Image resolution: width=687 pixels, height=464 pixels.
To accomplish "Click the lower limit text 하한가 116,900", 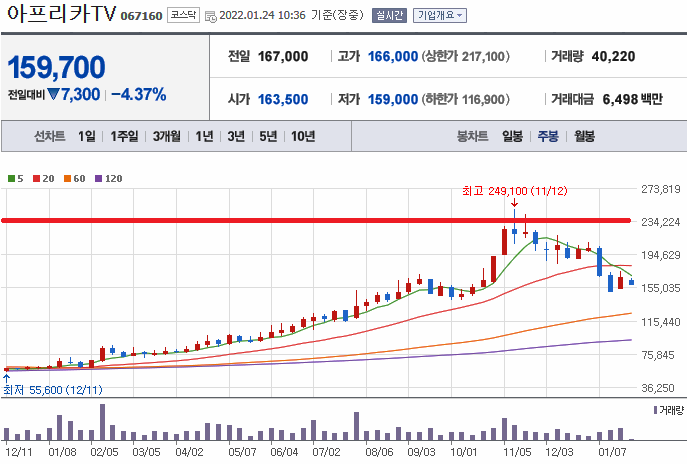I will click(x=466, y=99).
